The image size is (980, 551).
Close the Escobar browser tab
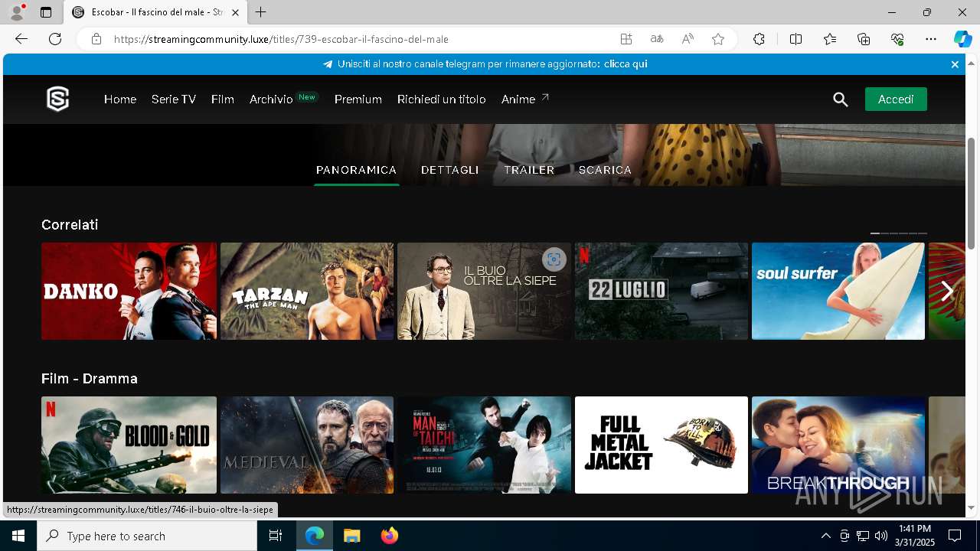pyautogui.click(x=235, y=12)
